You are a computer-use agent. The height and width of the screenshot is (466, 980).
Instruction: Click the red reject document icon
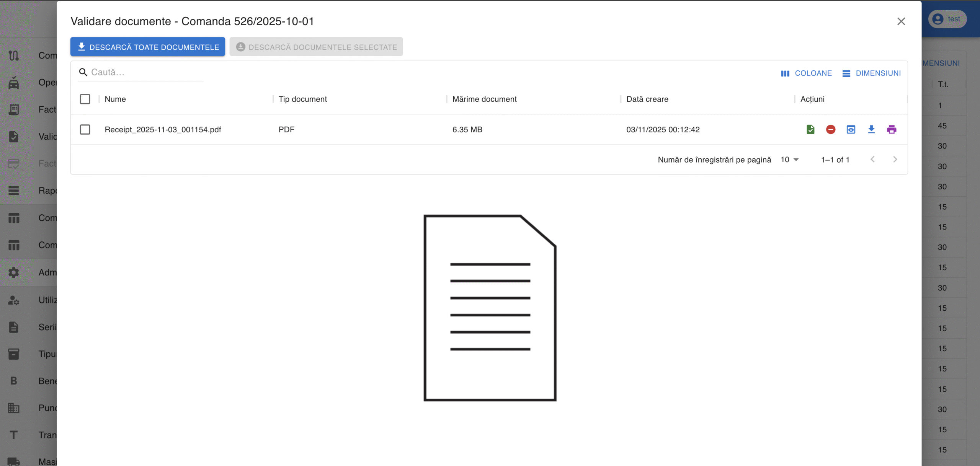pos(830,129)
